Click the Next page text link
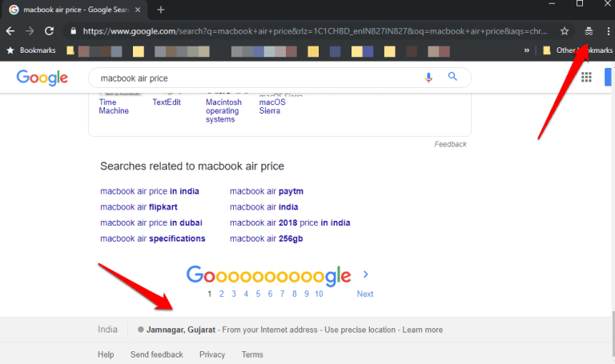The width and height of the screenshot is (615, 364). (x=365, y=294)
